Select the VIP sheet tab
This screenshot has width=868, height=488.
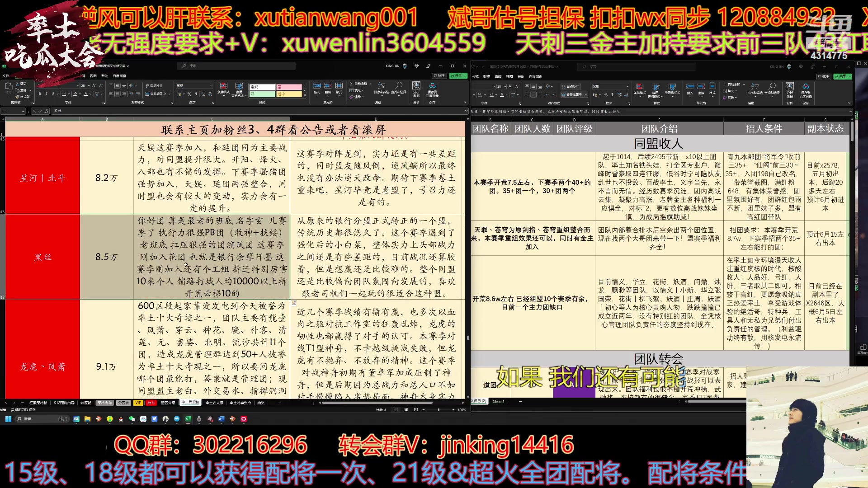click(x=138, y=403)
